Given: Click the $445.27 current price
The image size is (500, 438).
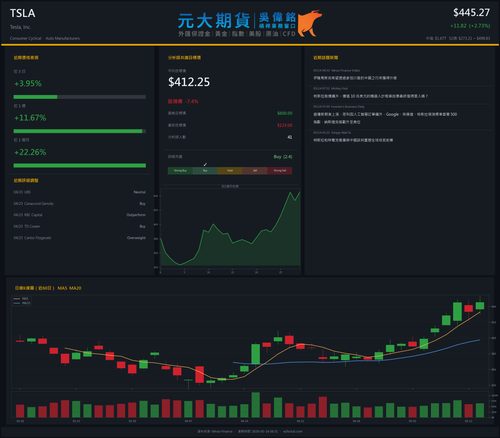Looking at the screenshot, I should tap(471, 13).
